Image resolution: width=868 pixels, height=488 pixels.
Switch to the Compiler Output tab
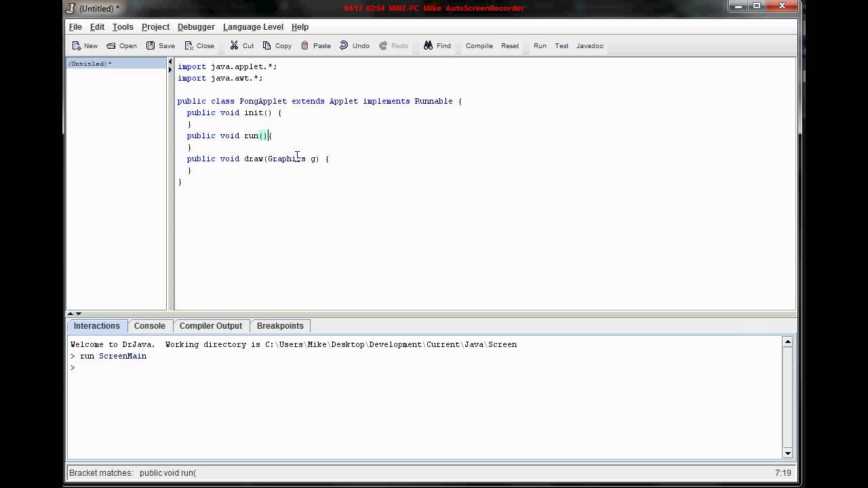click(210, 326)
